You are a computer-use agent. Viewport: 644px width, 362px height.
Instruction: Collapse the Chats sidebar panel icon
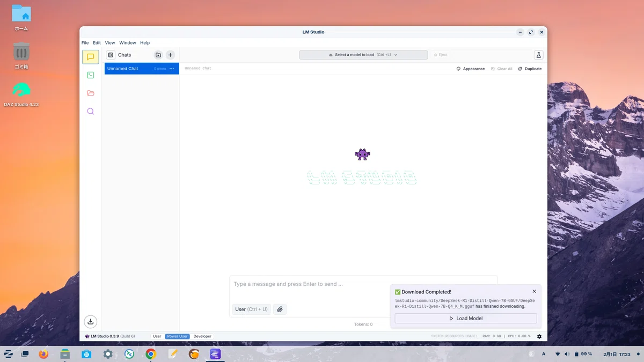[111, 55]
